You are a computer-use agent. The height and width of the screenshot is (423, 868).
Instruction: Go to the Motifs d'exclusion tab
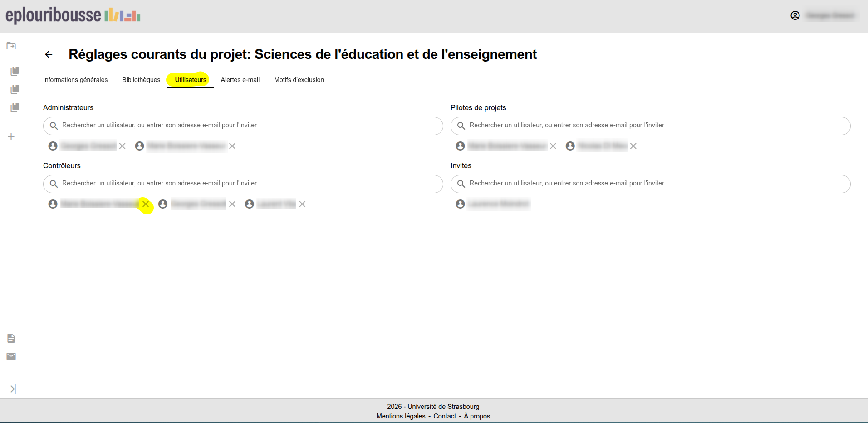click(299, 80)
